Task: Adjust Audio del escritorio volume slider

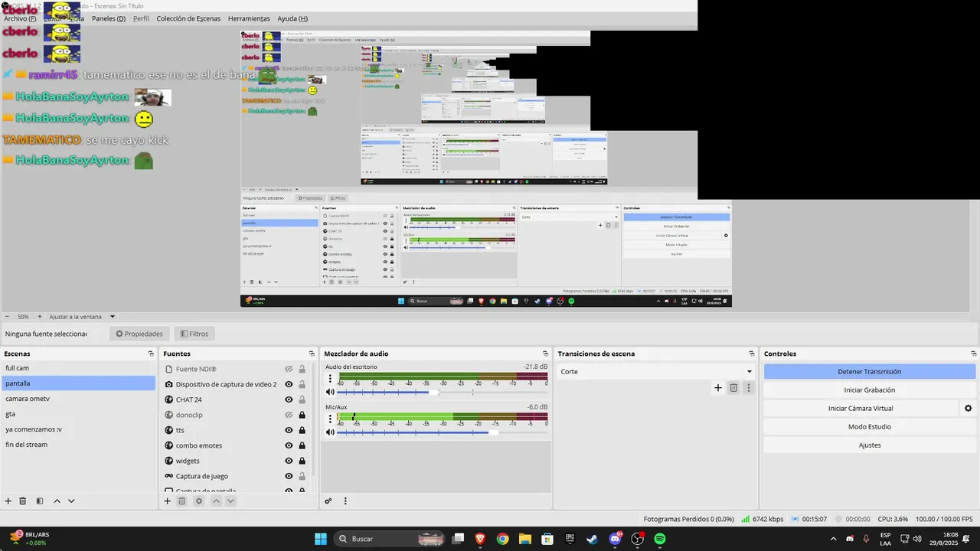Action: 434,392
